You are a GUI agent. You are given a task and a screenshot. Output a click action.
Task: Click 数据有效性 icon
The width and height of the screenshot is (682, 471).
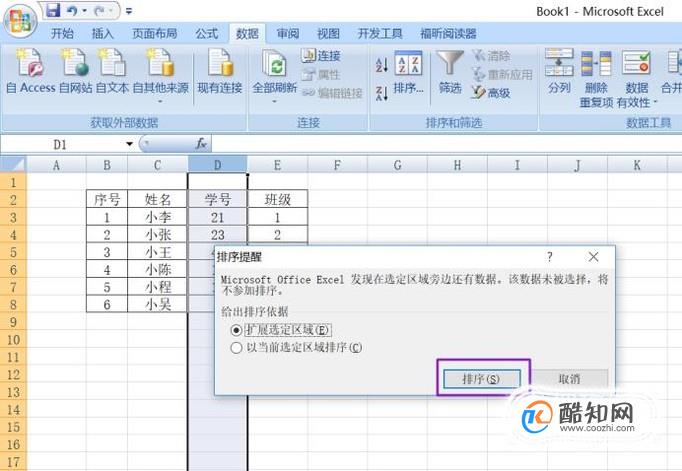[636, 63]
